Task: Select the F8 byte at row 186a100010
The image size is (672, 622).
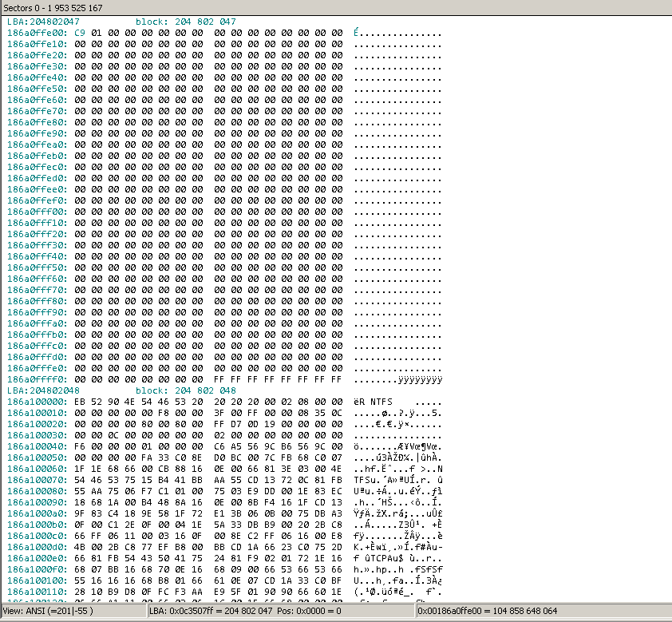Action: click(x=164, y=413)
